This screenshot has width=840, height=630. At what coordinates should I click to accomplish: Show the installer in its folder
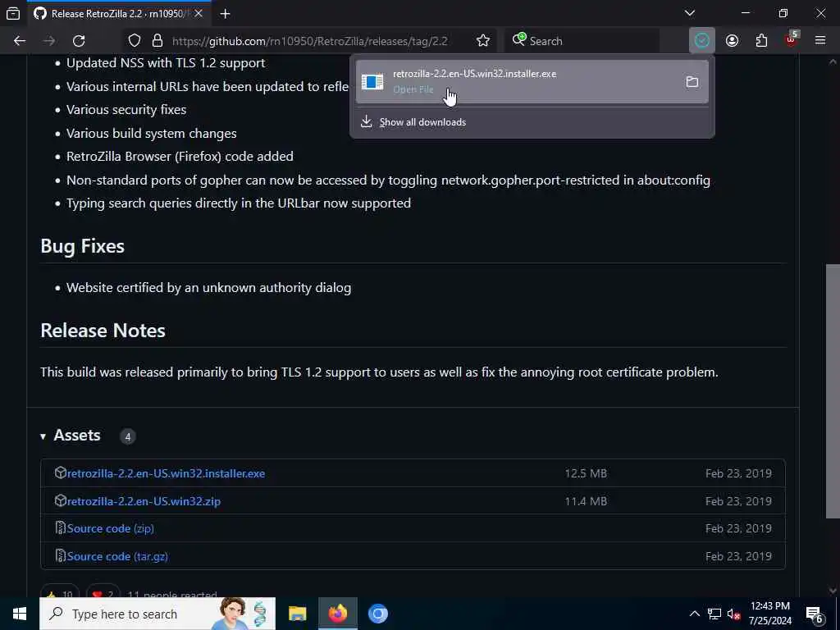(x=692, y=81)
